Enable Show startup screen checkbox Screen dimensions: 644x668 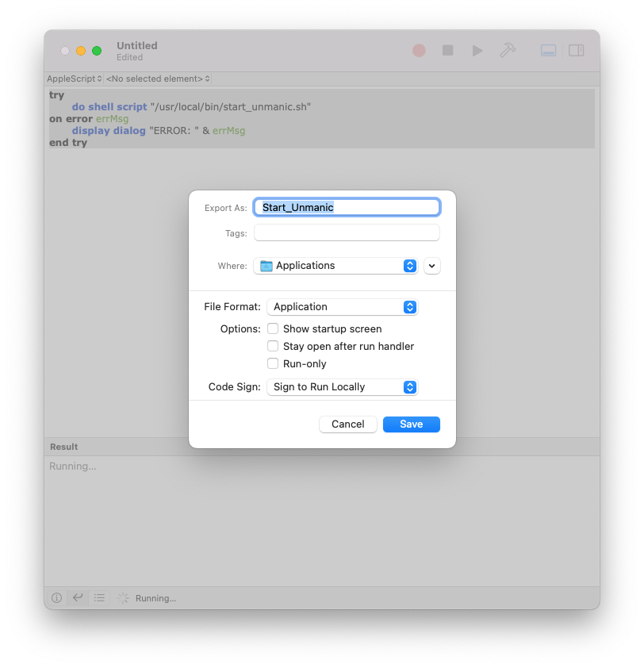(x=273, y=328)
